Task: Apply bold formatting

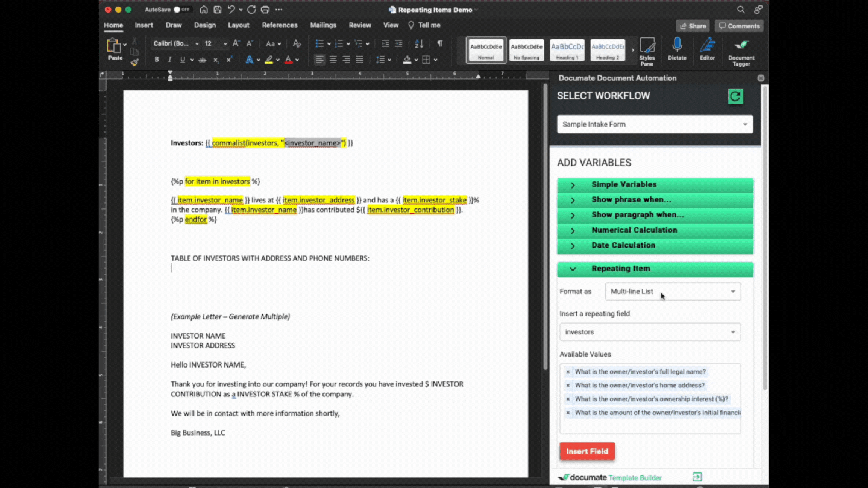Action: point(157,60)
